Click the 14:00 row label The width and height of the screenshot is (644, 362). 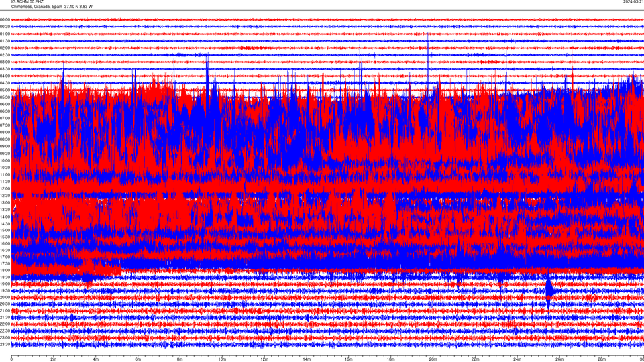[x=5, y=217]
